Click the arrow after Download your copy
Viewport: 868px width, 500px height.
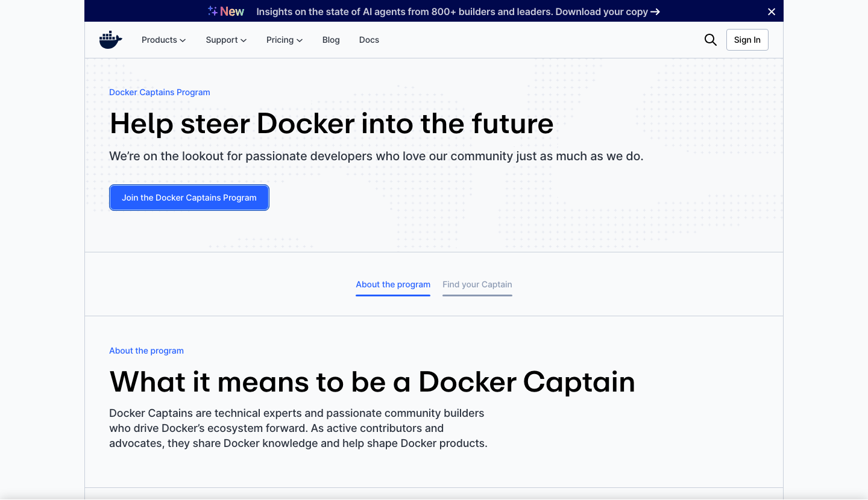(655, 11)
